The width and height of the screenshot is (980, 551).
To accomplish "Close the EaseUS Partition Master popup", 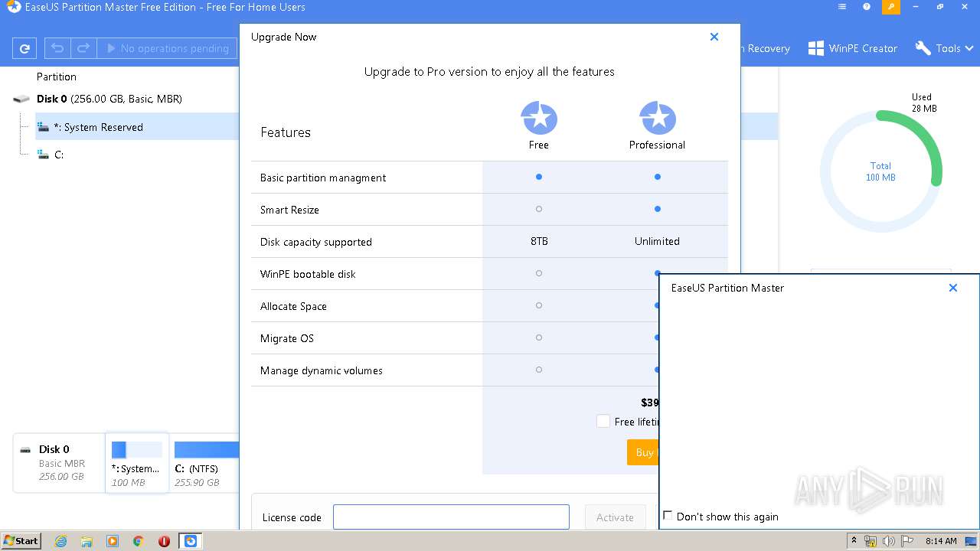I will 953,288.
